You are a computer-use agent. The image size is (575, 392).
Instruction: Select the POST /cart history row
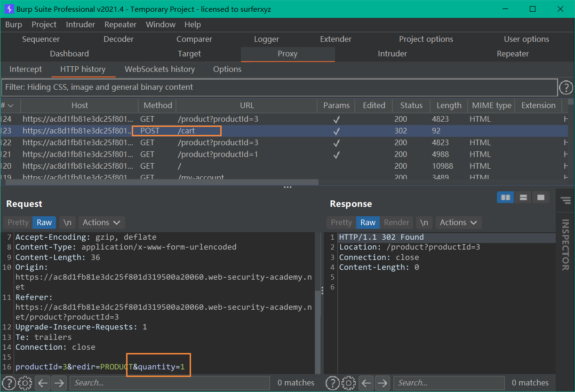click(284, 131)
